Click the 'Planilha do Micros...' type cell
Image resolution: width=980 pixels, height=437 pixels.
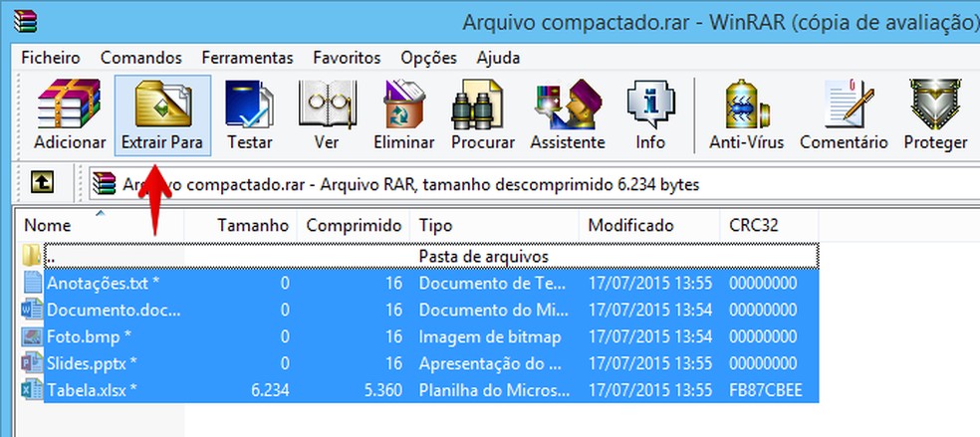pos(494,391)
